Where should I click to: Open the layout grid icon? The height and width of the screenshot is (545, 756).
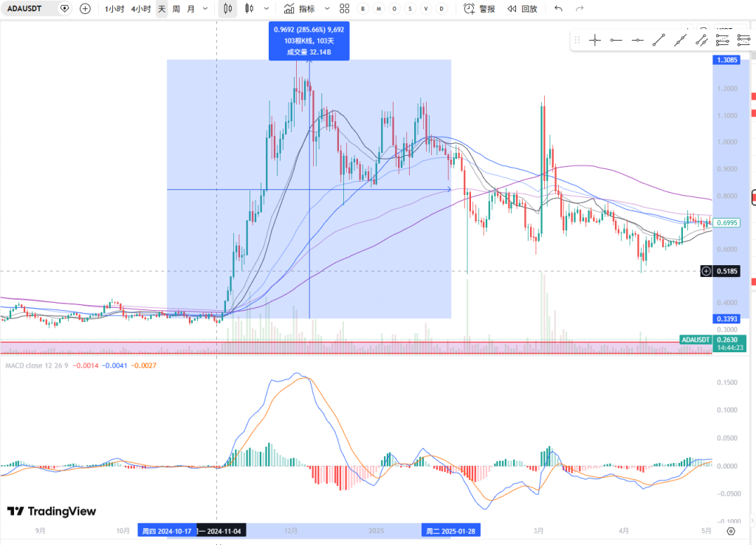coord(345,9)
